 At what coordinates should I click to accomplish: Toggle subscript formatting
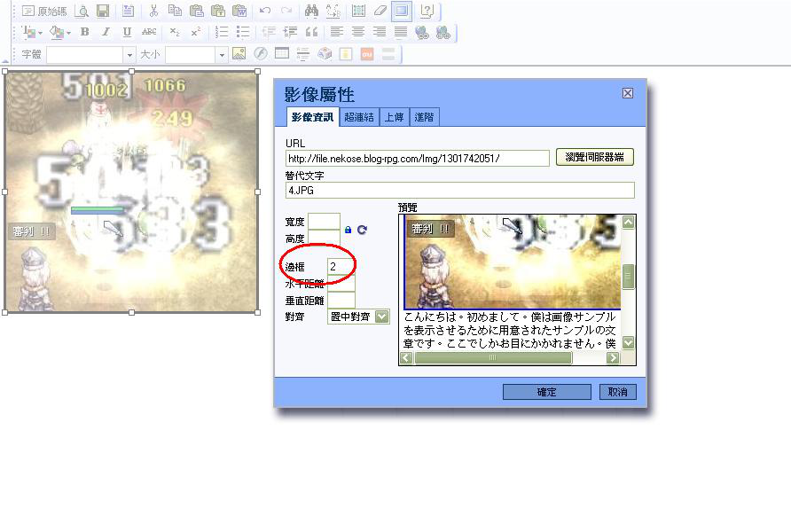(175, 32)
